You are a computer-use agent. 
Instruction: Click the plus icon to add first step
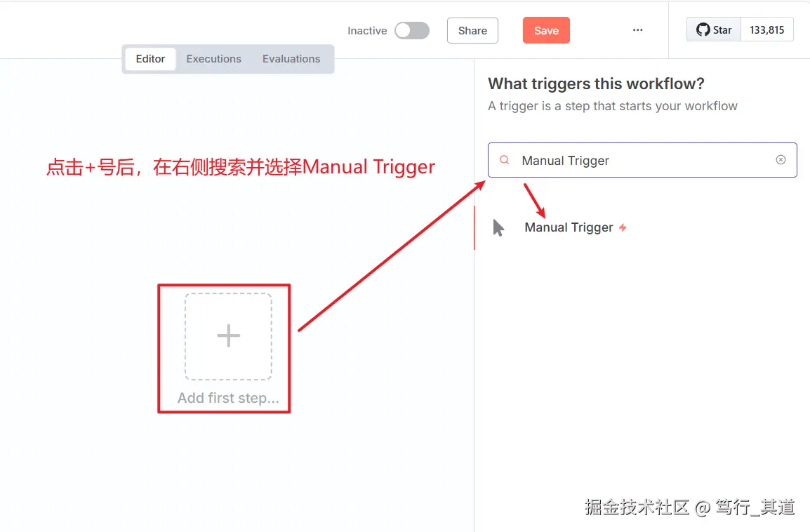click(x=227, y=335)
